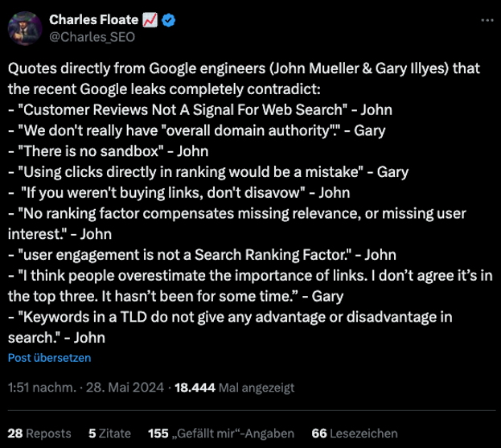The height and width of the screenshot is (448, 501).
Task: Open the 155 Gefällt mir-Angaben list
Action: coord(221,434)
